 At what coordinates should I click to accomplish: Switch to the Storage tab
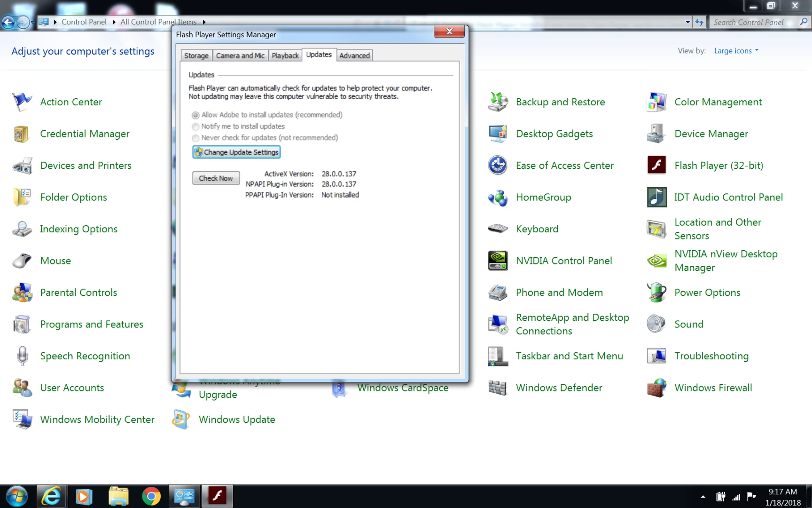196,56
